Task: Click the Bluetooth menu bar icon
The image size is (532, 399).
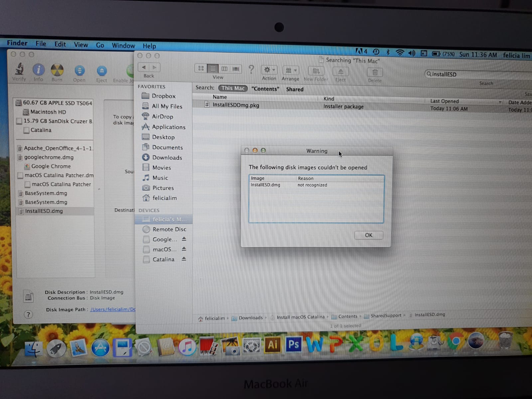Action: (x=388, y=52)
